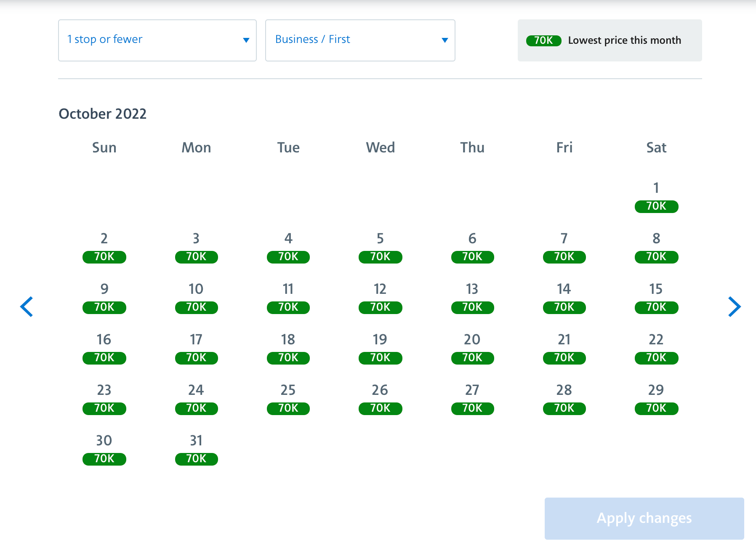This screenshot has width=756, height=554.
Task: Select October 6 on the calendar
Action: tap(472, 247)
